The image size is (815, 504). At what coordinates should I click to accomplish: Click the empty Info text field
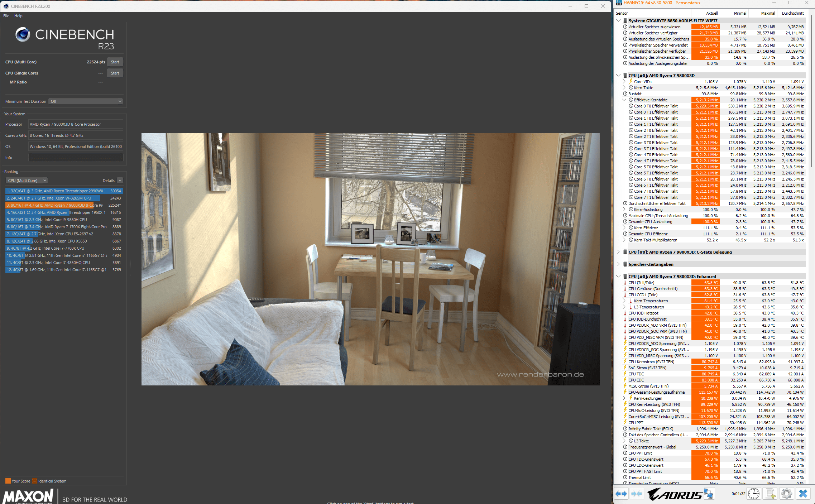[x=76, y=158]
